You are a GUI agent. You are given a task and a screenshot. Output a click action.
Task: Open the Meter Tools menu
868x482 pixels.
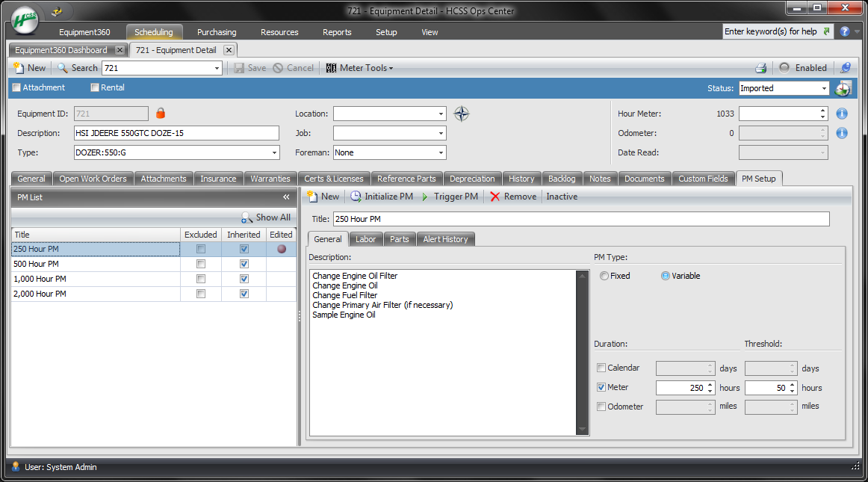tap(360, 67)
